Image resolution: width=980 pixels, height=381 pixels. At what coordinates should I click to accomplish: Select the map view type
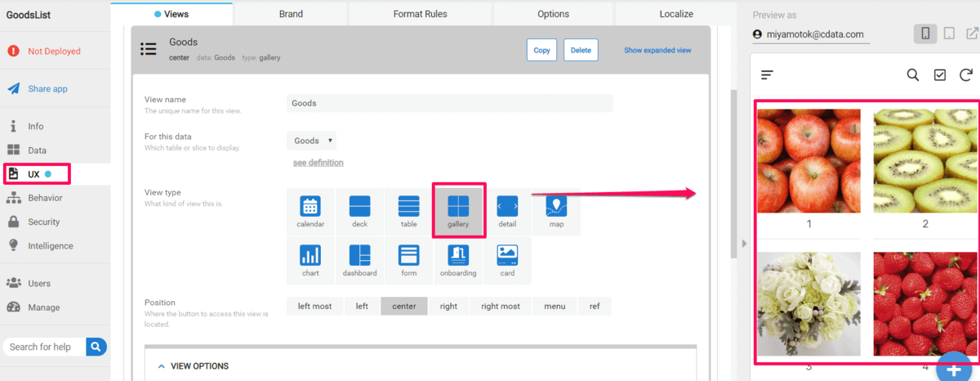pyautogui.click(x=556, y=212)
